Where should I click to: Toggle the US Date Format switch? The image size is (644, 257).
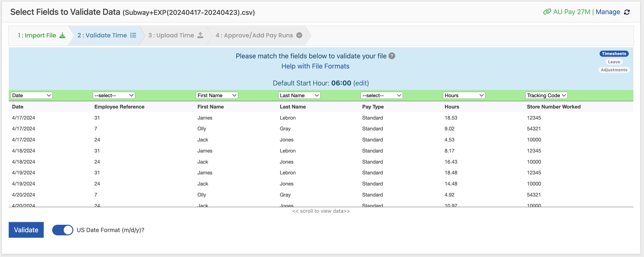point(63,230)
